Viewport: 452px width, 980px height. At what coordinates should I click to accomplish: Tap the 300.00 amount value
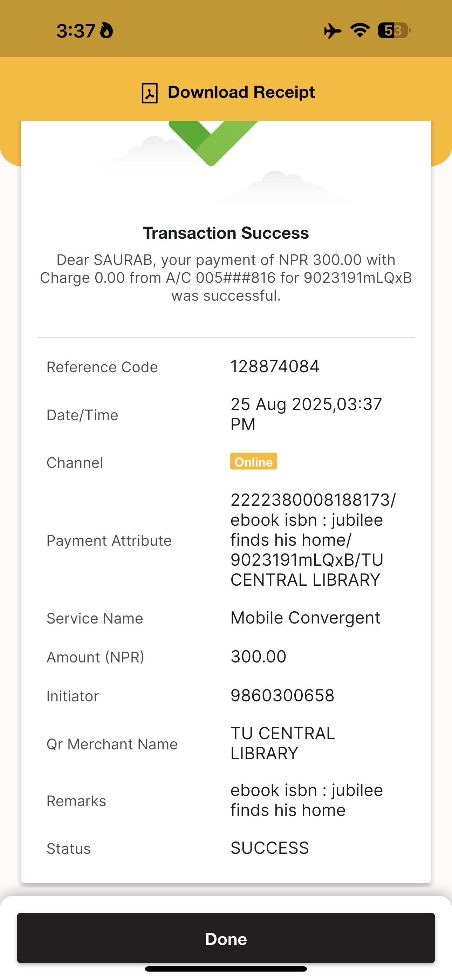point(258,656)
